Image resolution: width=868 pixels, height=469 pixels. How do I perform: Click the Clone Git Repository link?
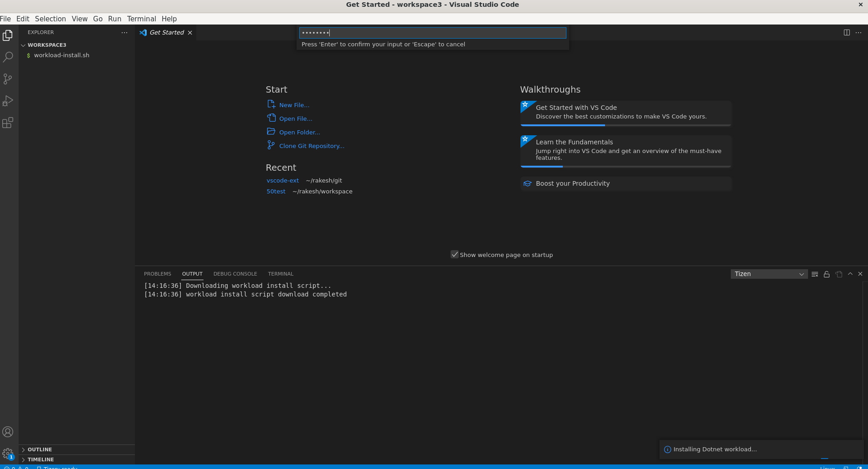[x=312, y=146]
